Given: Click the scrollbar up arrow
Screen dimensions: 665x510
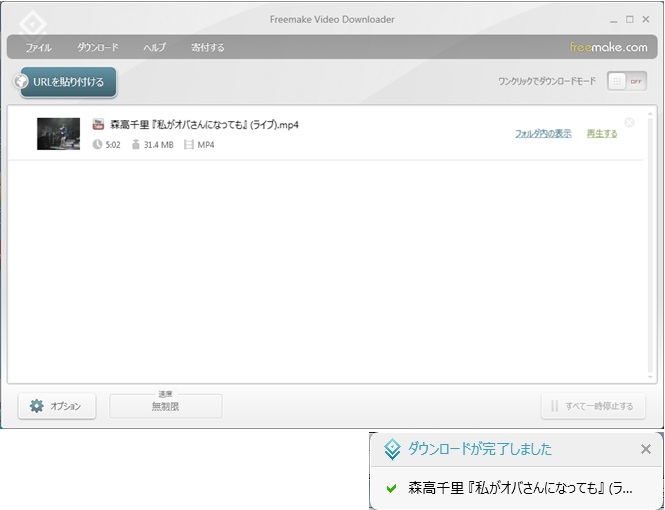Looking at the screenshot, I should click(x=651, y=114).
